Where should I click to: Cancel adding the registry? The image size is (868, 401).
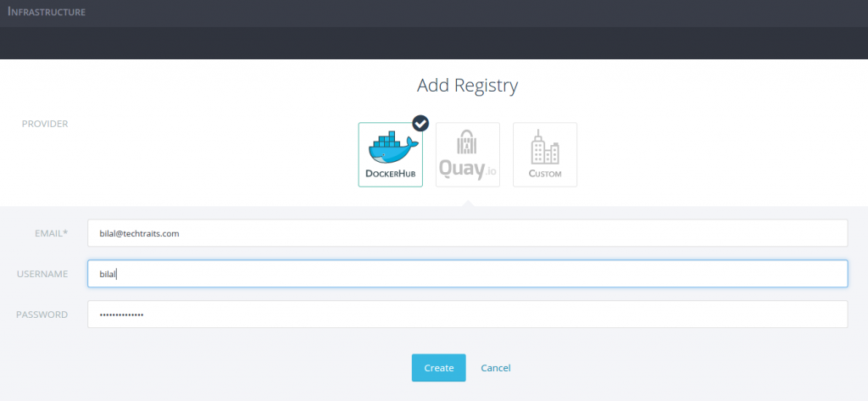tap(495, 368)
